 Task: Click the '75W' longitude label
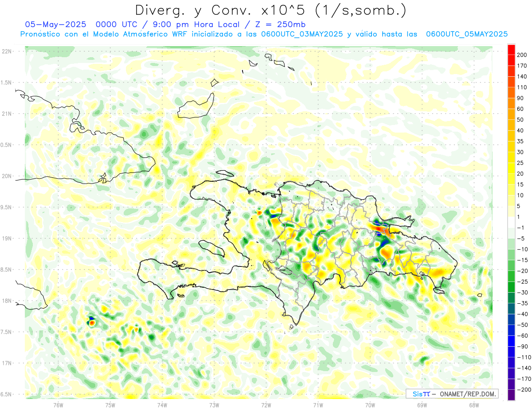(x=110, y=405)
